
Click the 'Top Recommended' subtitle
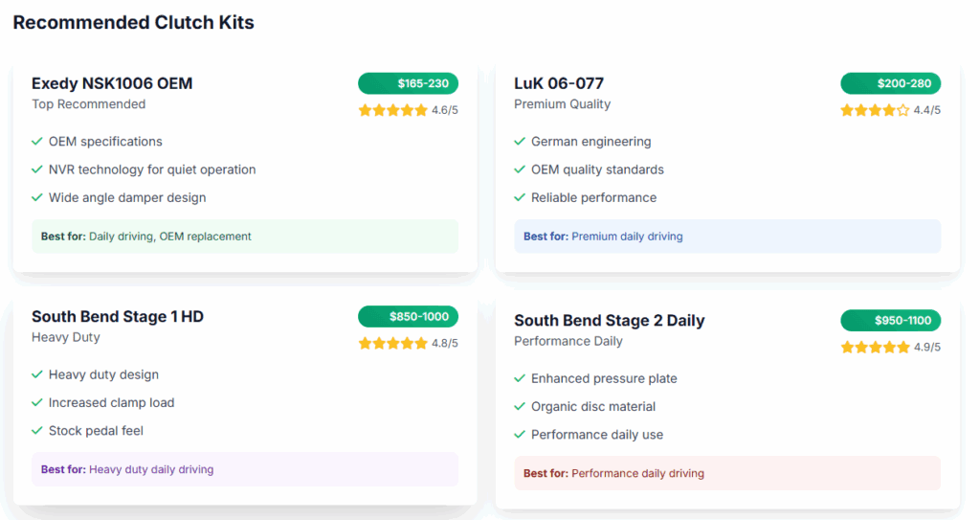[89, 104]
